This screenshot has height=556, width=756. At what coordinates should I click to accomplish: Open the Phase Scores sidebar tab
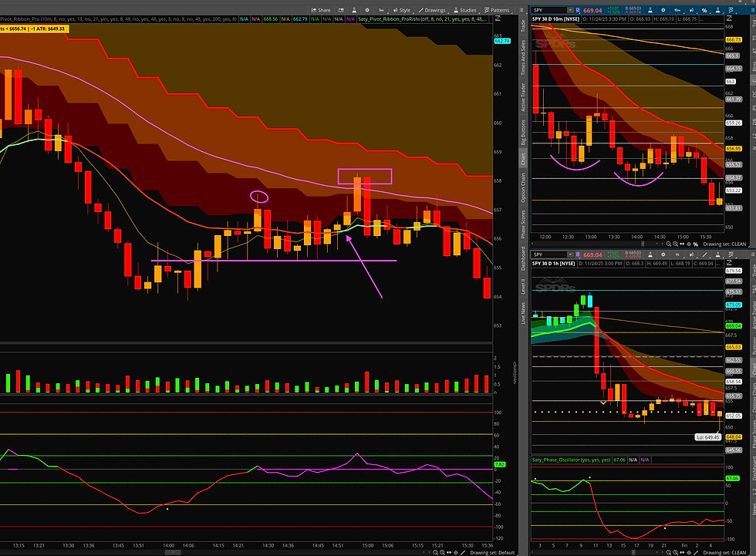[x=523, y=224]
